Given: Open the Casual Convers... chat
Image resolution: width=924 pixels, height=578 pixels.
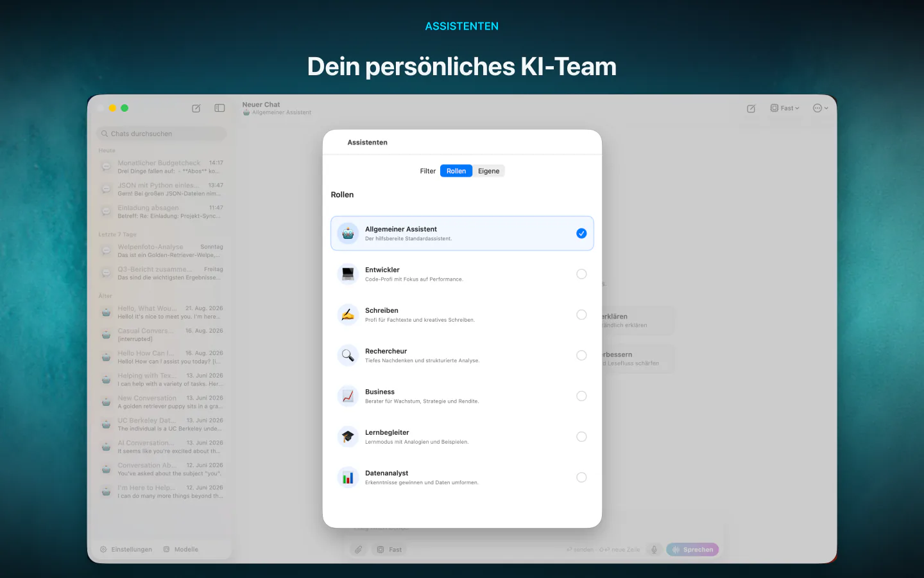Looking at the screenshot, I should [x=162, y=335].
